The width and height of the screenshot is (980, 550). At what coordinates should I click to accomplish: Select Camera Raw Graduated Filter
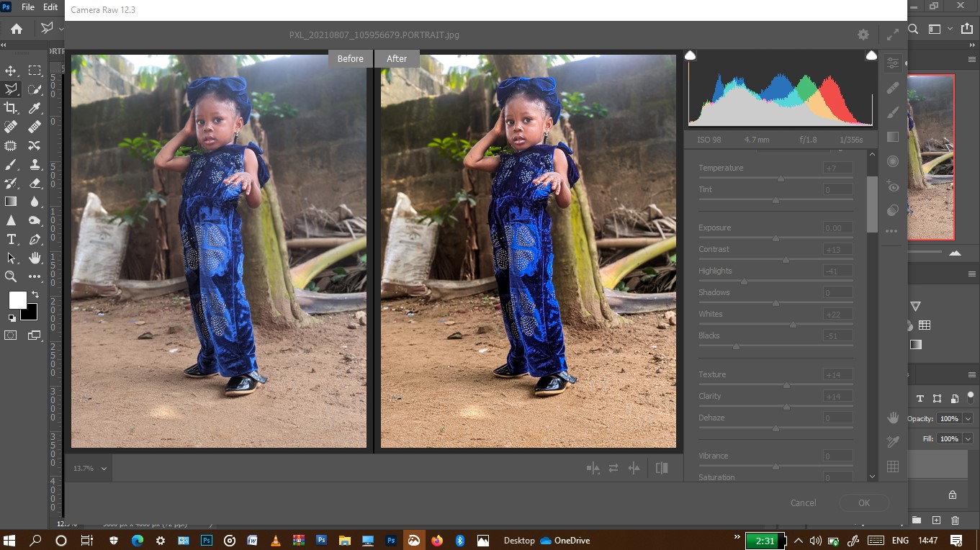pyautogui.click(x=893, y=137)
